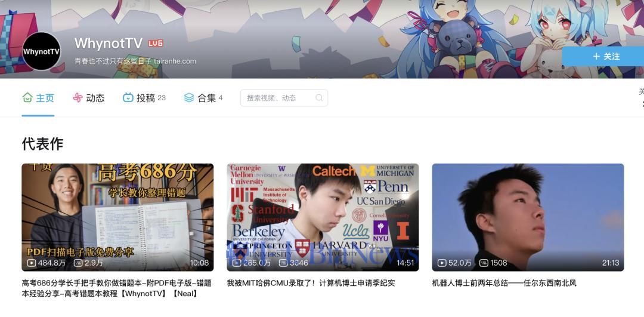
Task: Click the stack icon beside 合集
Action: 189,98
